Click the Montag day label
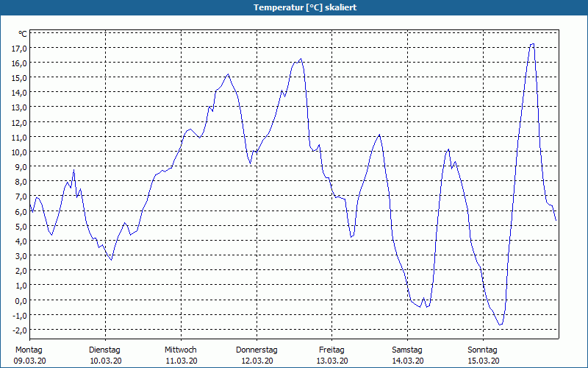The width and height of the screenshot is (588, 368). coord(29,350)
